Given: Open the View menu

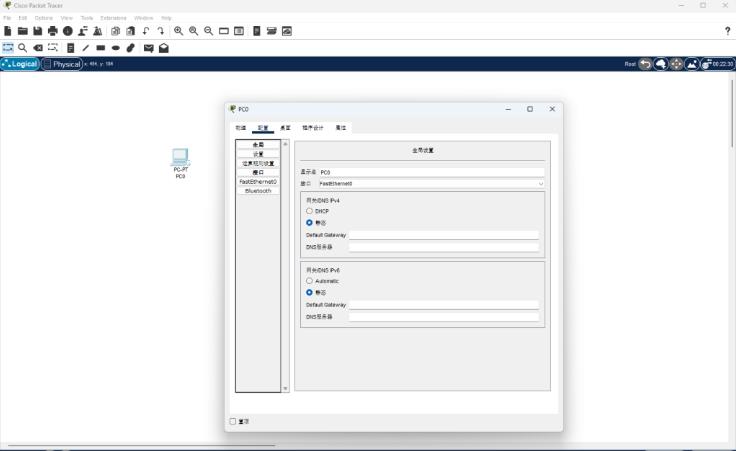Looking at the screenshot, I should 67,18.
